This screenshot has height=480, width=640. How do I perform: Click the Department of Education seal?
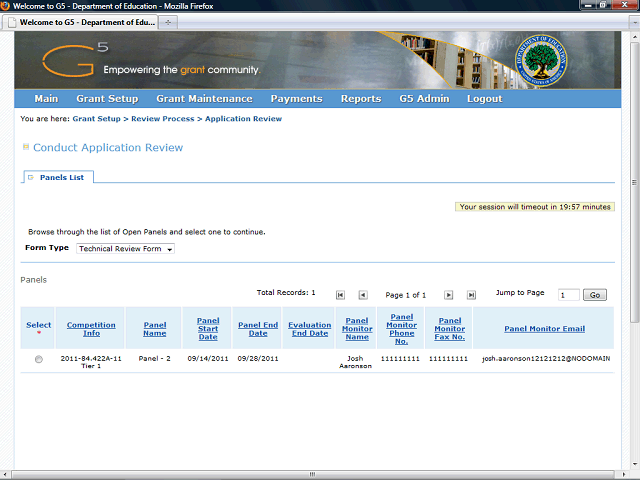(x=540, y=61)
